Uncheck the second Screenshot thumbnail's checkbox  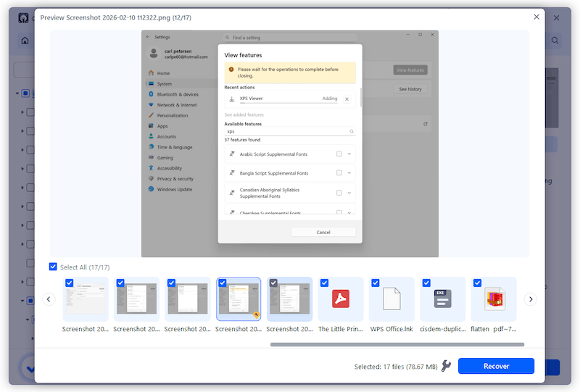[120, 283]
